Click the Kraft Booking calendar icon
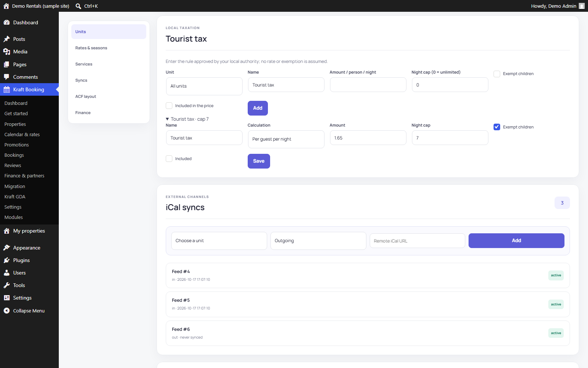The image size is (588, 368). (7, 89)
